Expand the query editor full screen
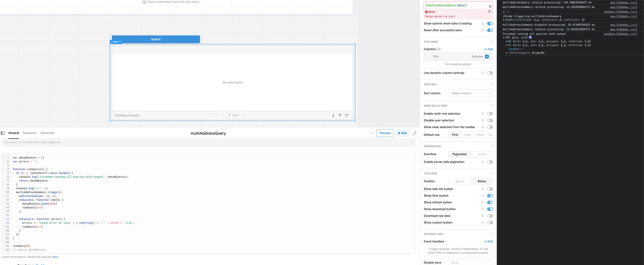Screen dimensions: 644x265 pos(415,133)
